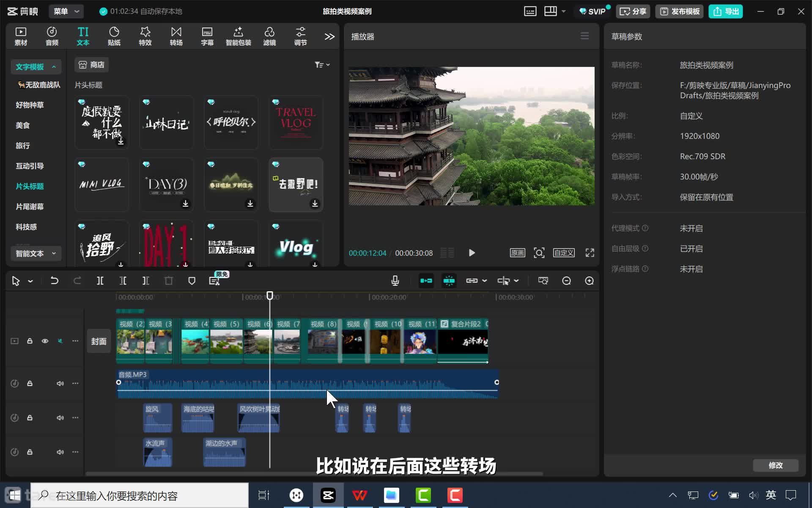Screen dimensions: 812x508
Task: Open the 商店 store button
Action: (x=92, y=65)
